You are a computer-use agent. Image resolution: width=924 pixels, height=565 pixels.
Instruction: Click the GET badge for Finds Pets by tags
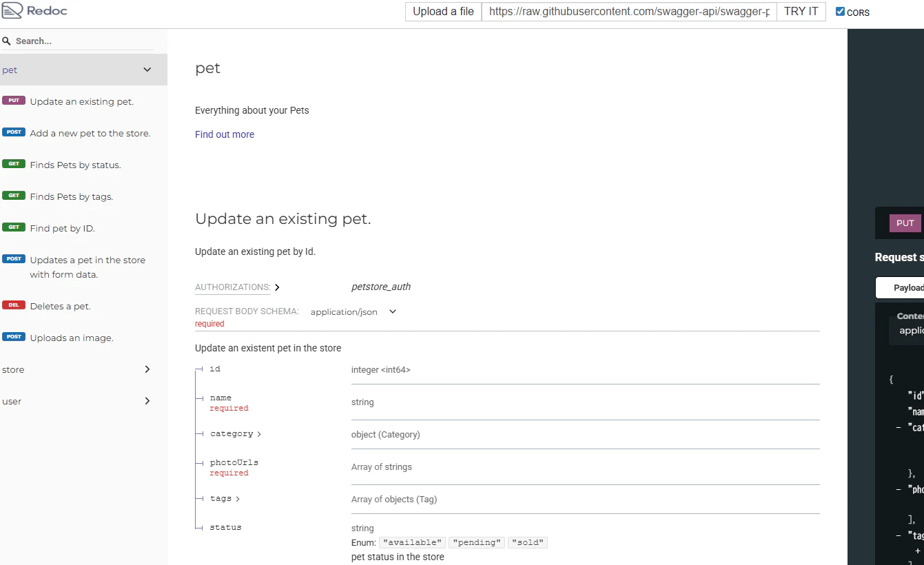14,196
